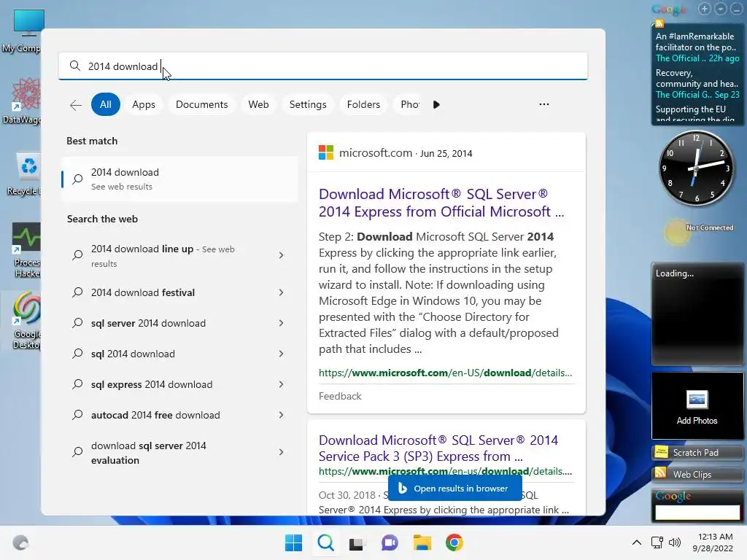Select the All filter tab
Screen dimensions: 747x560
[x=105, y=104]
